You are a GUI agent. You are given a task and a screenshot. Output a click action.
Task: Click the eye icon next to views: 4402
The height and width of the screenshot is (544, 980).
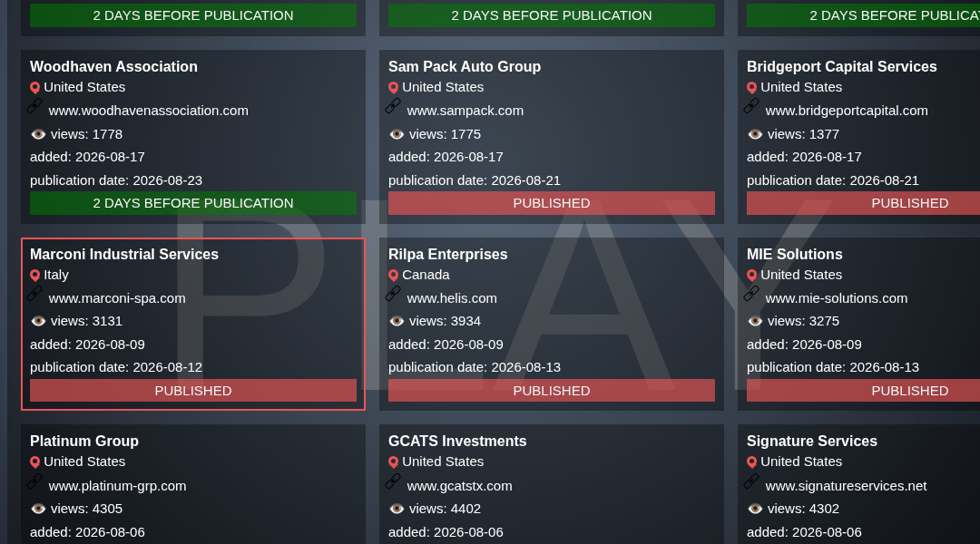(x=397, y=509)
